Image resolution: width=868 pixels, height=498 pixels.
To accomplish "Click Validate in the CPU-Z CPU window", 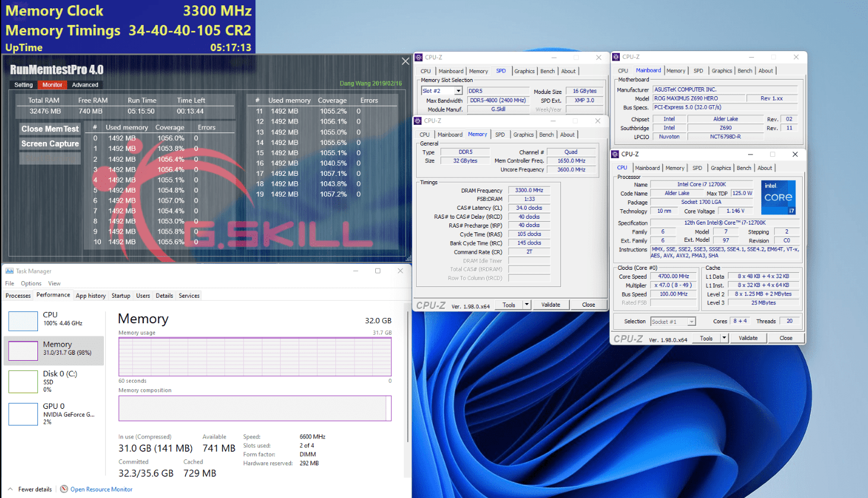I will (748, 338).
